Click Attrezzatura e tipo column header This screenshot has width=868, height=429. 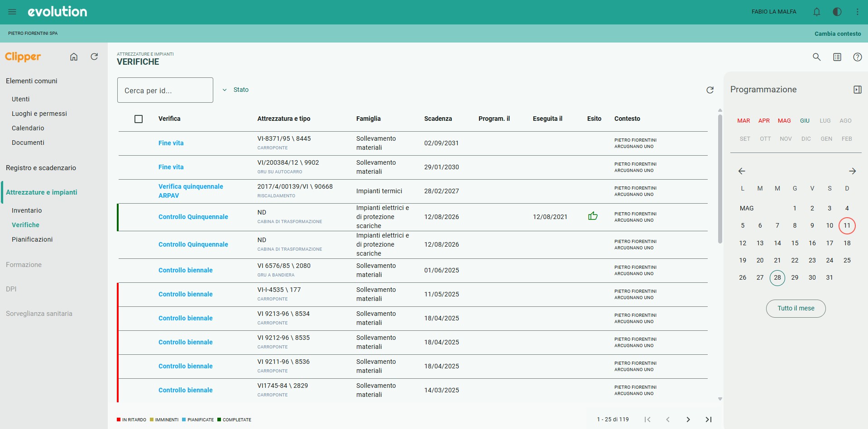coord(284,119)
